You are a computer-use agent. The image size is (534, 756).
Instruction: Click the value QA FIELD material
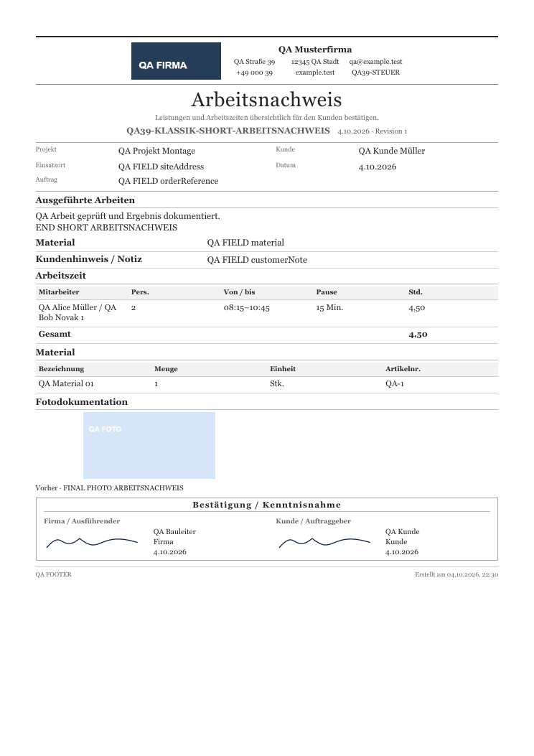(x=245, y=243)
